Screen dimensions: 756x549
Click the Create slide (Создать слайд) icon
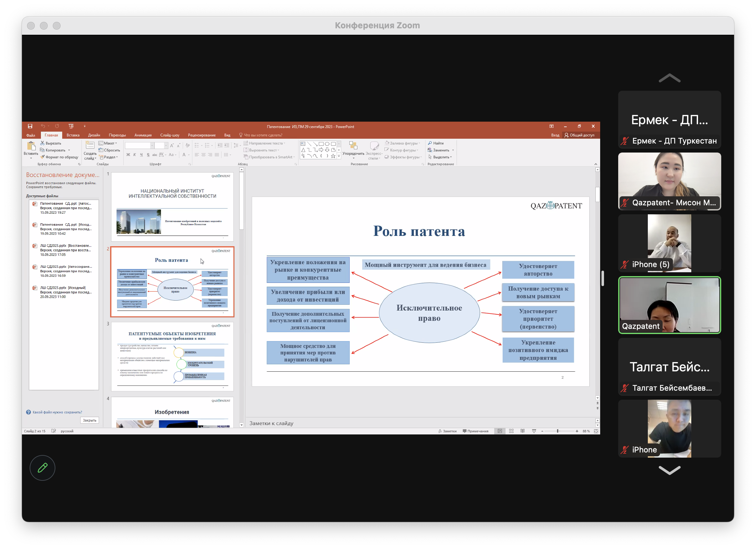tap(90, 145)
